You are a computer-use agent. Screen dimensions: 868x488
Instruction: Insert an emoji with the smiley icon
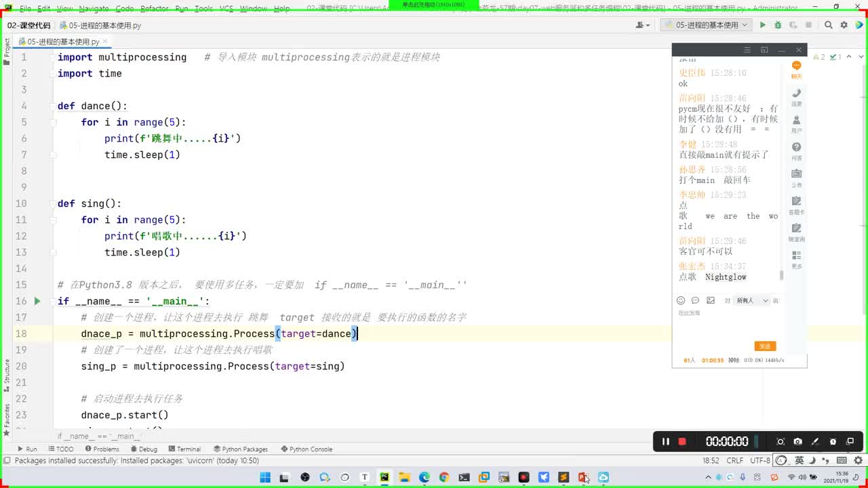[x=681, y=300]
